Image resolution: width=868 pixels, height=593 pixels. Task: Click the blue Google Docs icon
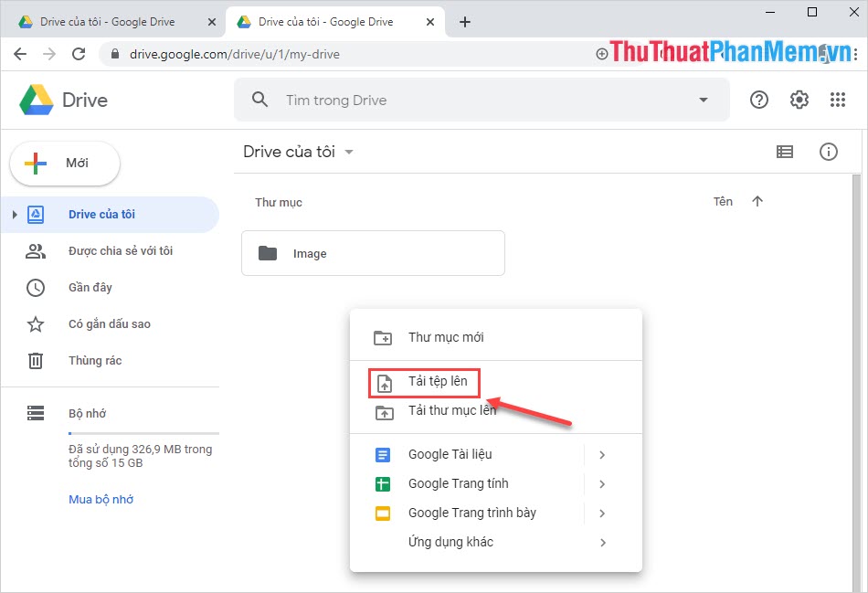pos(383,455)
